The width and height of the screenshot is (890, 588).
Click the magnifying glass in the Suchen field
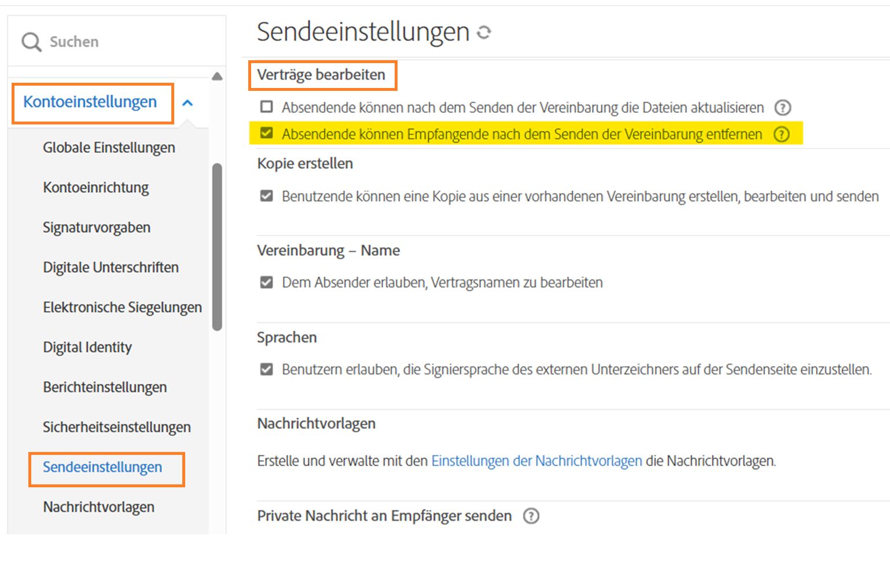point(31,41)
